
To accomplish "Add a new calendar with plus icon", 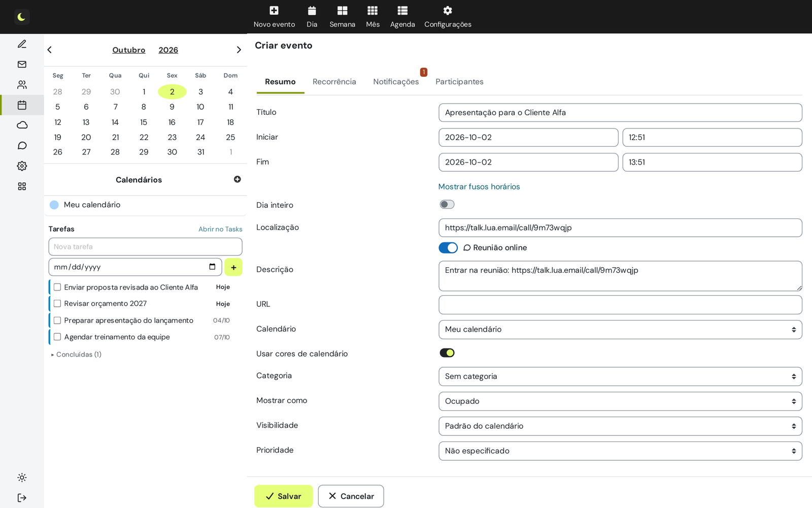I will click(238, 179).
